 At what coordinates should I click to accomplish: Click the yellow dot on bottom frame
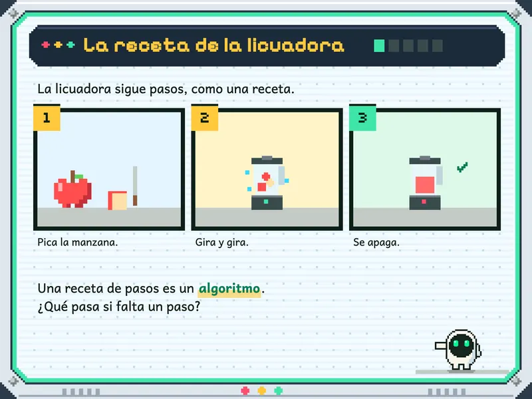point(261,391)
